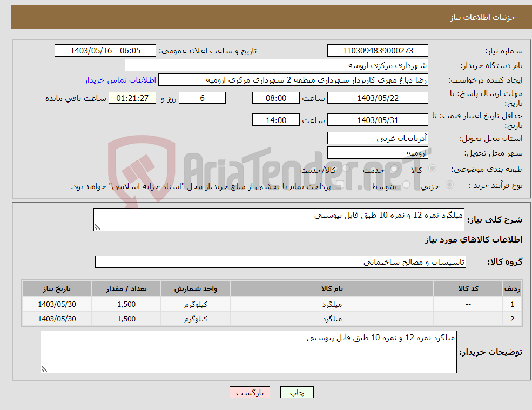
Task: Click quantity 1,500 in row 2
Action: pos(126,319)
